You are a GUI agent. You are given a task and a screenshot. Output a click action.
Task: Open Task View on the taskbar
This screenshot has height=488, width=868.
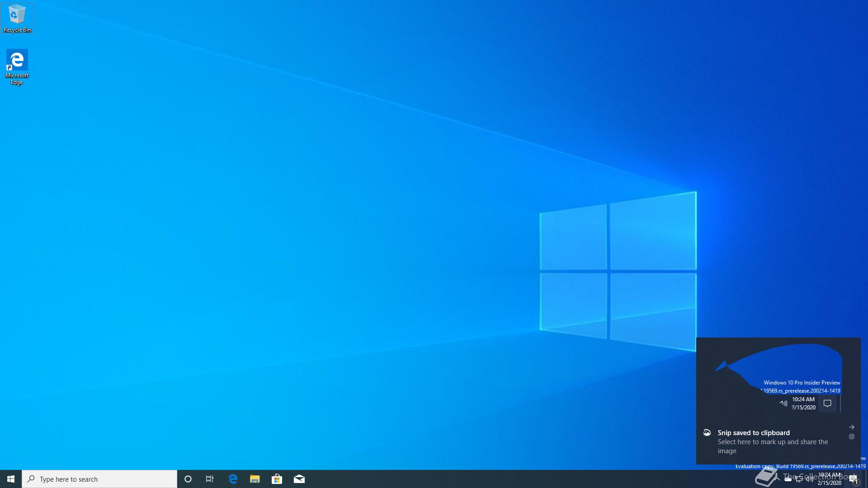click(210, 479)
